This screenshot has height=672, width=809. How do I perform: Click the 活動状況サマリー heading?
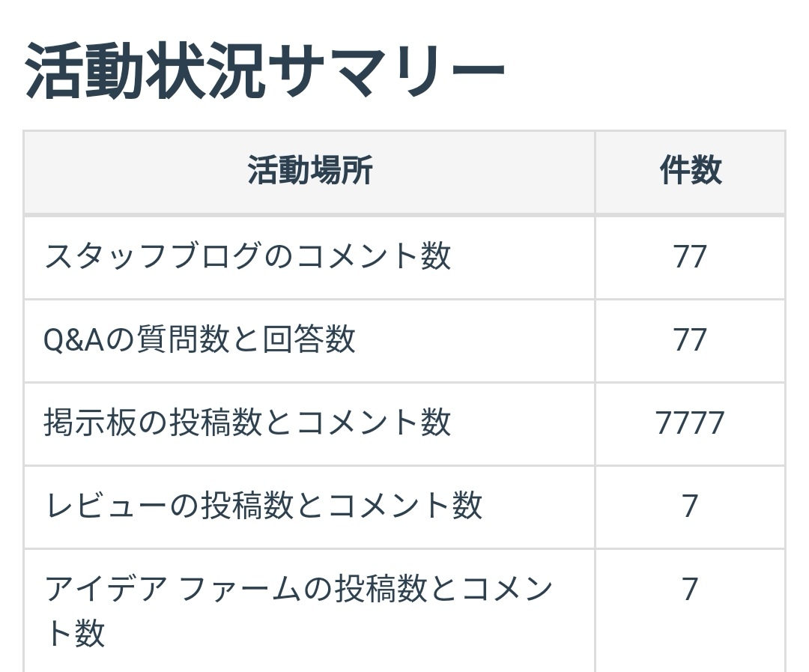tap(265, 73)
